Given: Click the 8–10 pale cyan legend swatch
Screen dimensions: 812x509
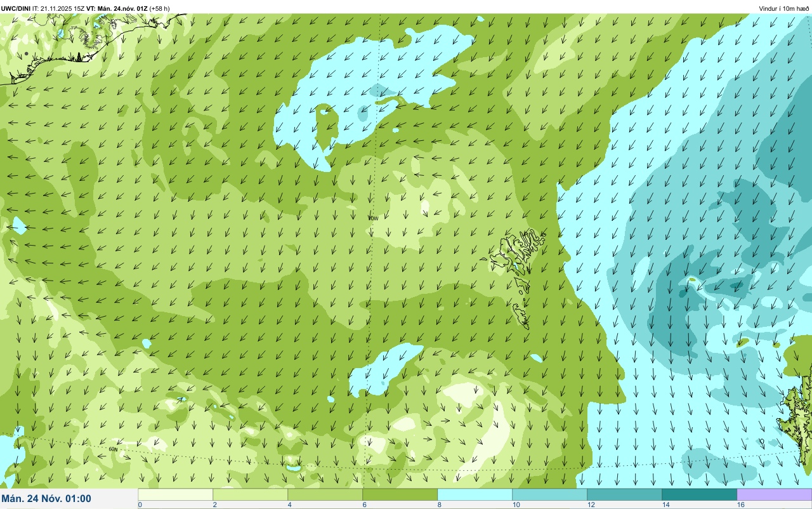Looking at the screenshot, I should [x=475, y=494].
